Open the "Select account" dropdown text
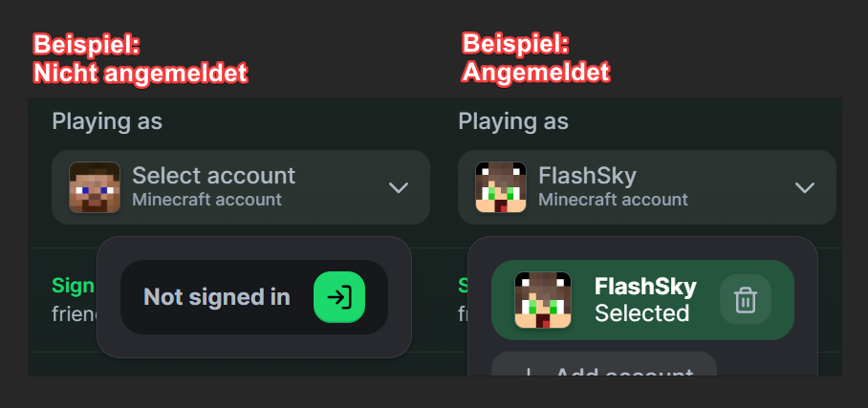 [x=213, y=176]
